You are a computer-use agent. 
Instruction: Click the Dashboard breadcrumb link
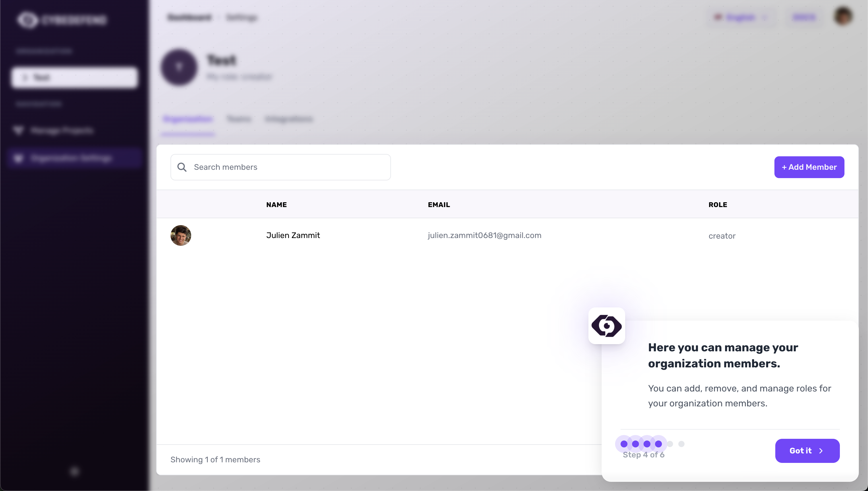pyautogui.click(x=190, y=17)
